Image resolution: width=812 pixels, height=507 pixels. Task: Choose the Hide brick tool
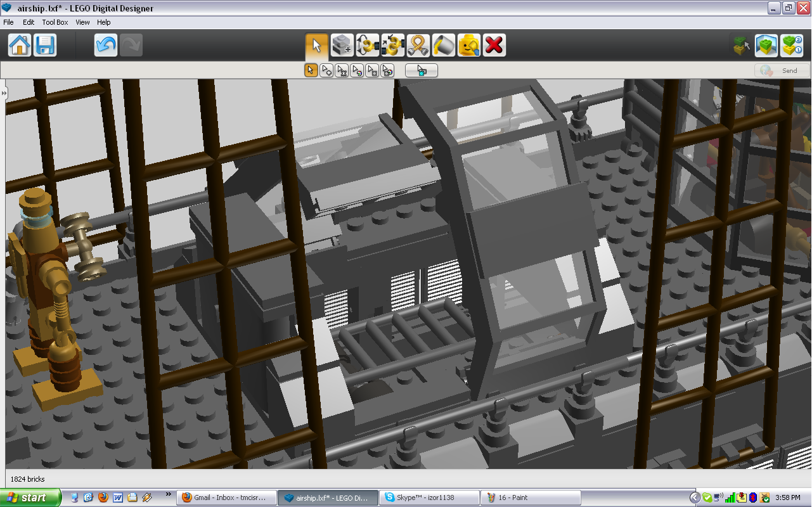(x=469, y=46)
